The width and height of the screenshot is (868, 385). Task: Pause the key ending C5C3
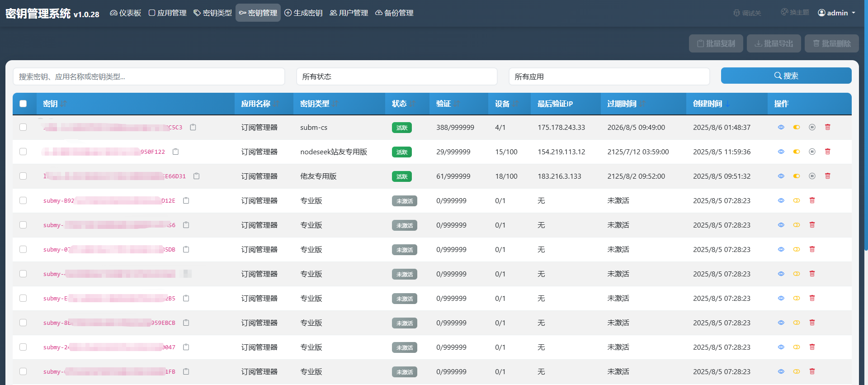click(812, 127)
